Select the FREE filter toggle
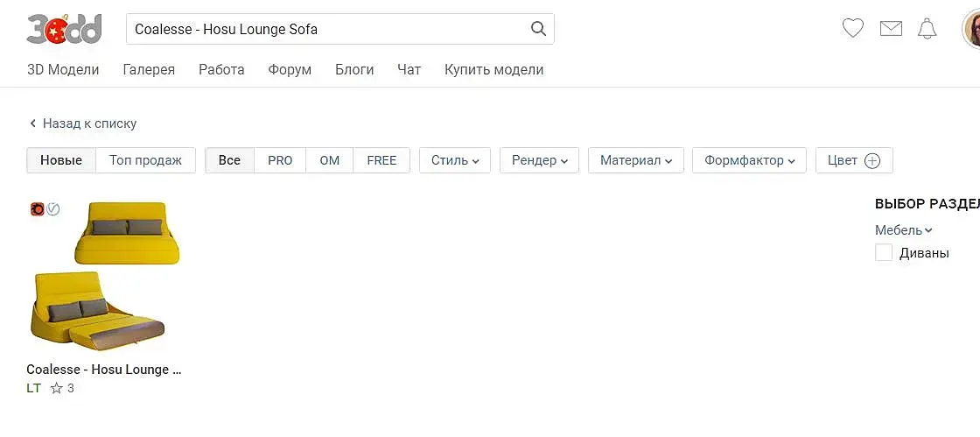This screenshot has height=437, width=980. tap(381, 160)
